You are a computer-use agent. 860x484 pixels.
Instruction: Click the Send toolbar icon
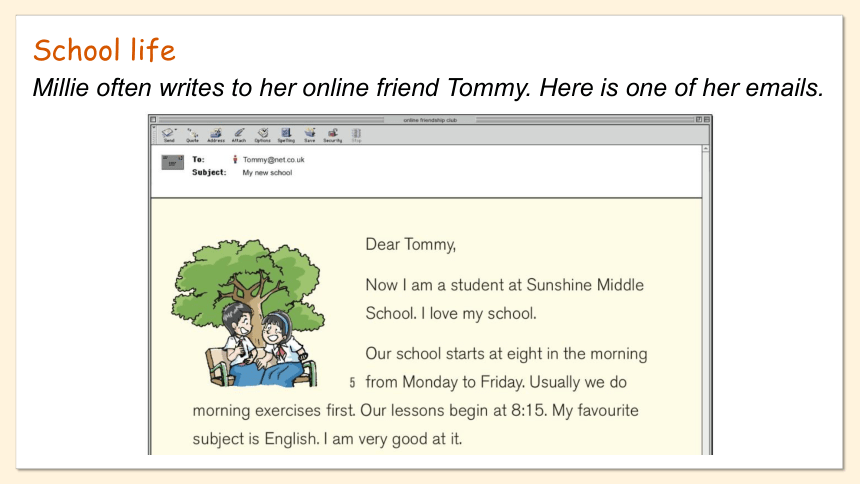[x=169, y=134]
